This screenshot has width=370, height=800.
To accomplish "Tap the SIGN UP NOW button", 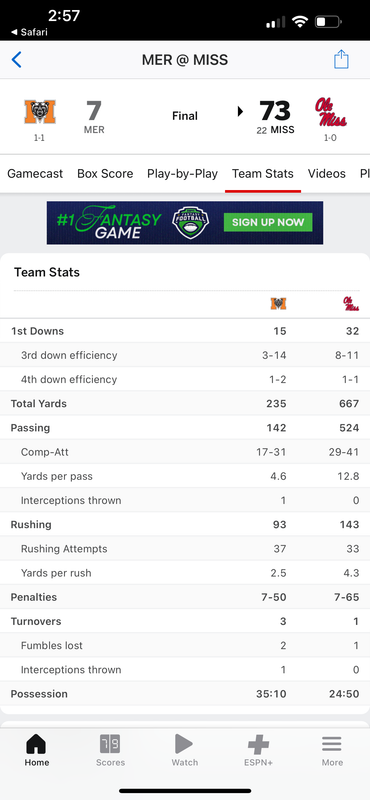I will [268, 222].
